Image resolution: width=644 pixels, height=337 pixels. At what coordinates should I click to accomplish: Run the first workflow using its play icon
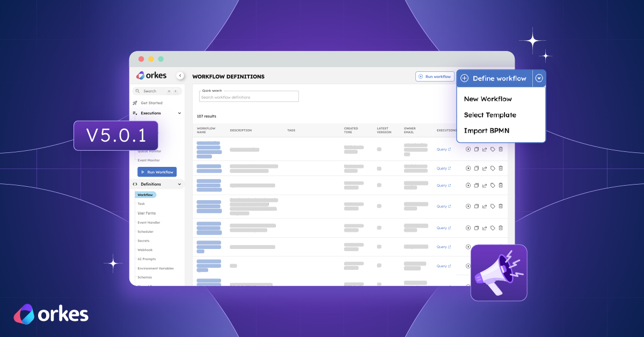click(x=469, y=149)
